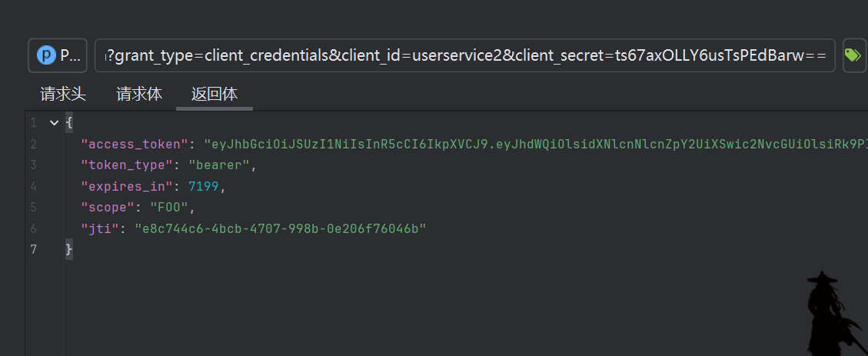The width and height of the screenshot is (868, 356).
Task: Click the "access_token" key
Action: (135, 144)
